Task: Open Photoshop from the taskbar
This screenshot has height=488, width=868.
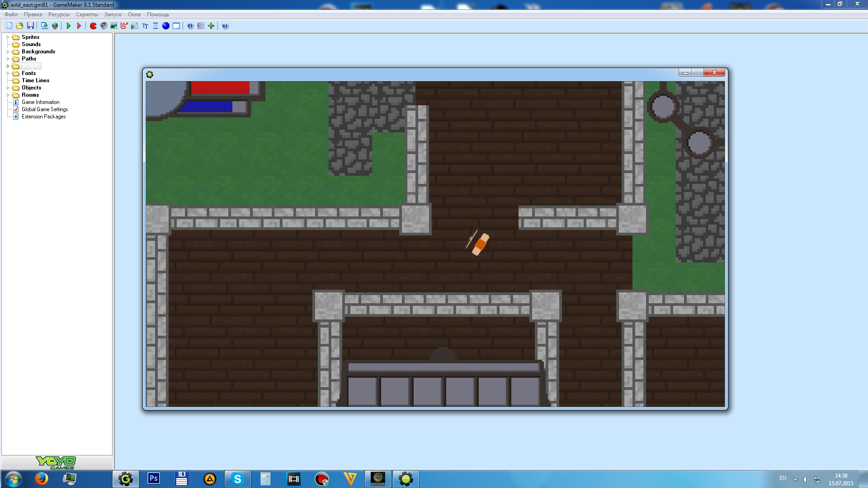Action: tap(154, 479)
